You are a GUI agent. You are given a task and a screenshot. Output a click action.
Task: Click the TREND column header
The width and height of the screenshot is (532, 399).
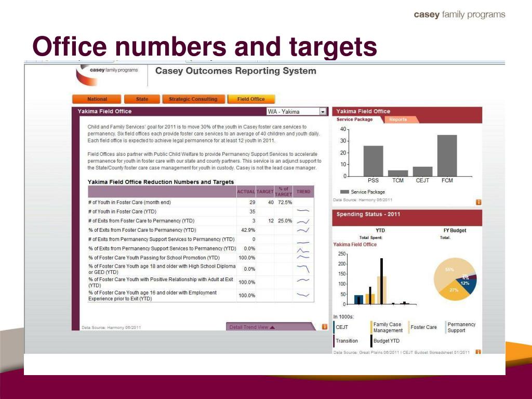tap(303, 192)
